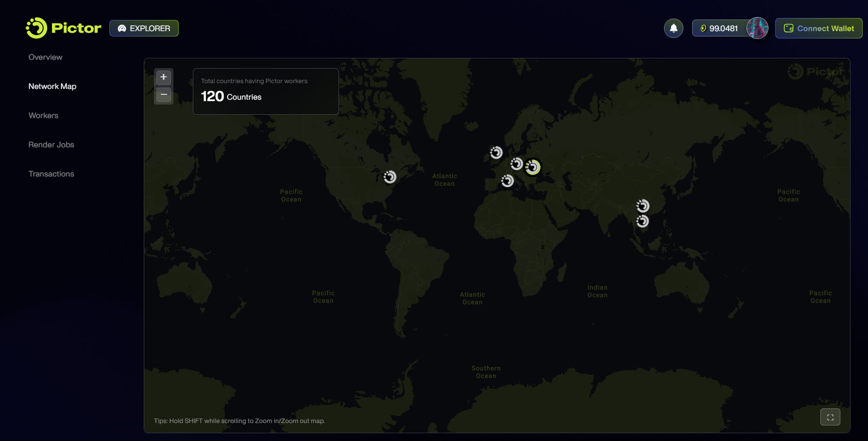Zoom in the map with plus
Screen dimensions: 868x441
coord(164,77)
